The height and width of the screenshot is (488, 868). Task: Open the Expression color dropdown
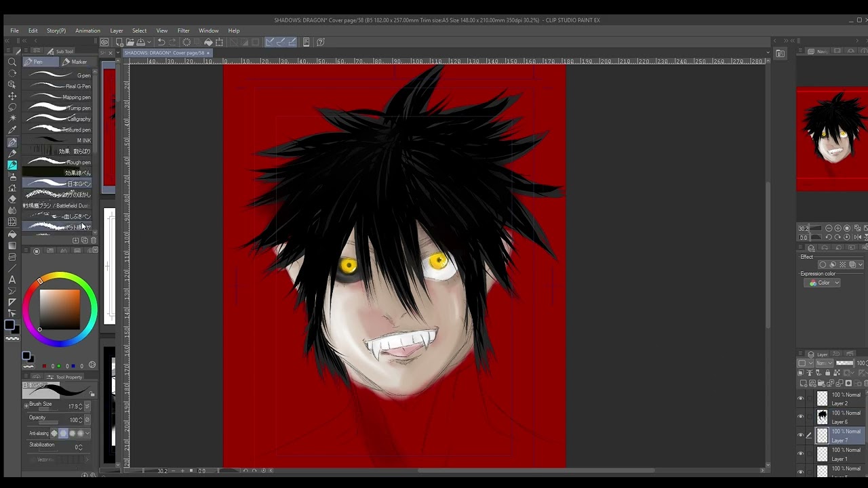823,283
